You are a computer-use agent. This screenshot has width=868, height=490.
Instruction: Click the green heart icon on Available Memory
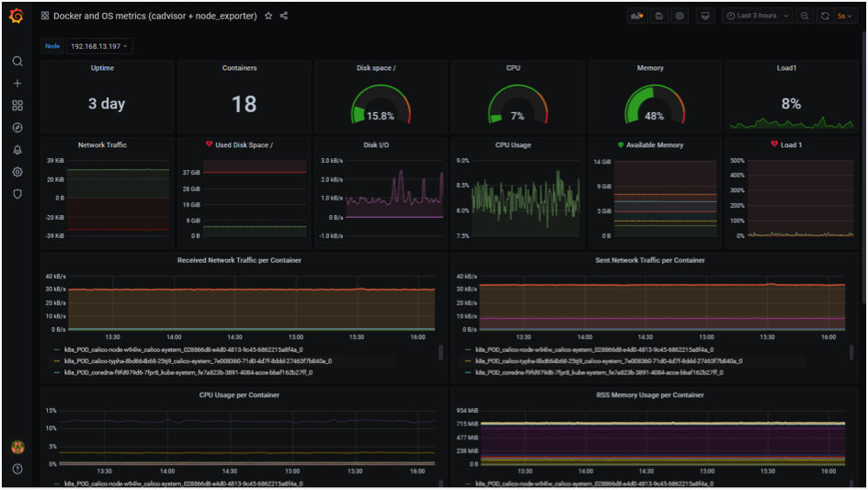(x=620, y=145)
